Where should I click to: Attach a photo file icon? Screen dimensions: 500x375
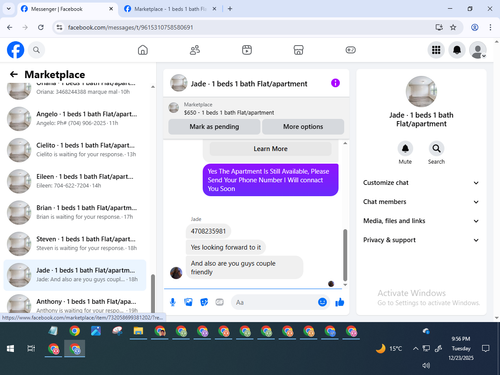coord(188,302)
